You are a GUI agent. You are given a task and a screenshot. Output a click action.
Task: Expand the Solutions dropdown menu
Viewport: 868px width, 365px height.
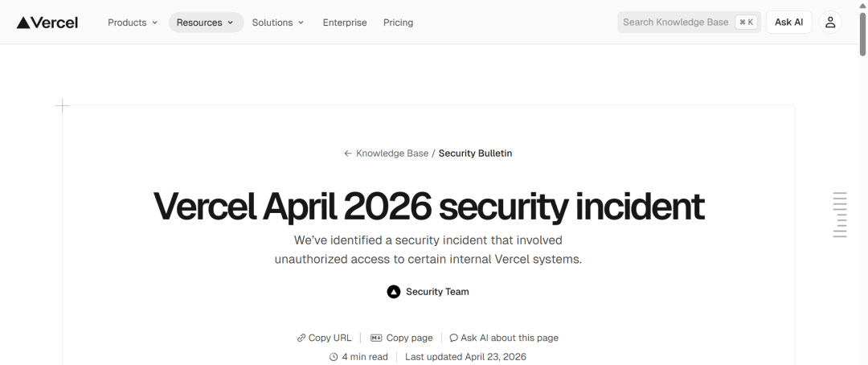click(x=278, y=23)
